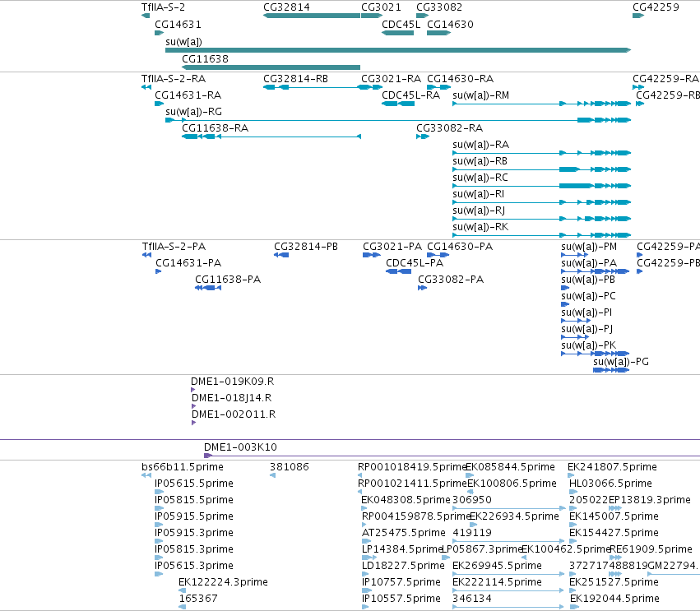Select protein CG33082-PA glyph
Viewport: 700px width, 611px height.
coord(422,288)
